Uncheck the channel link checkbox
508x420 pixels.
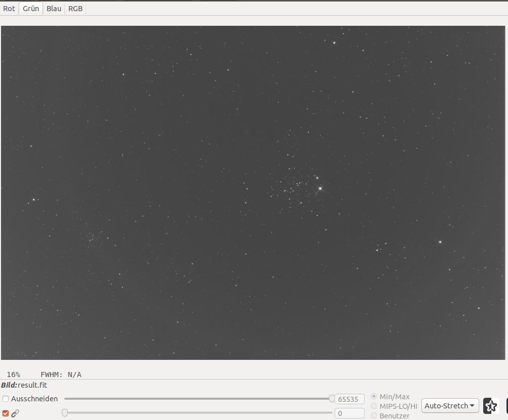[6, 413]
